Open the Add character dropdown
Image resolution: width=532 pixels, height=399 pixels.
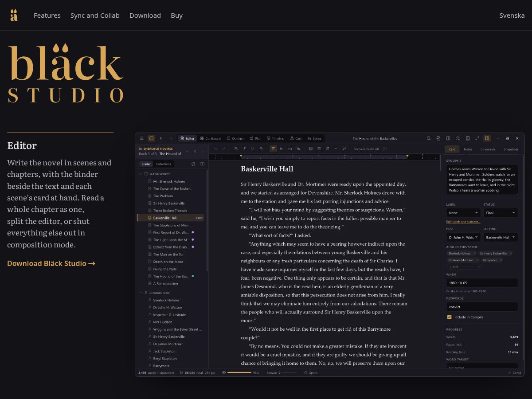click(464, 267)
